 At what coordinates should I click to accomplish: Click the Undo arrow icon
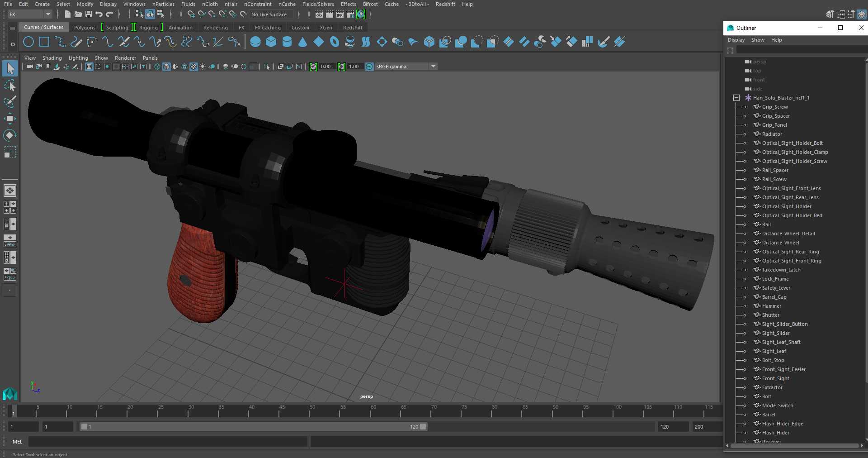coord(99,14)
